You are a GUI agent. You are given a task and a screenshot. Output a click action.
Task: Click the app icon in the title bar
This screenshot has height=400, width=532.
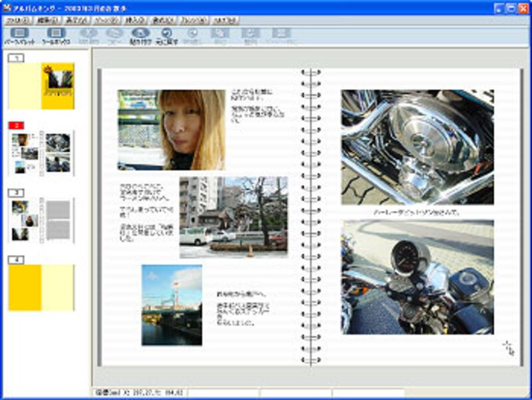click(x=7, y=7)
